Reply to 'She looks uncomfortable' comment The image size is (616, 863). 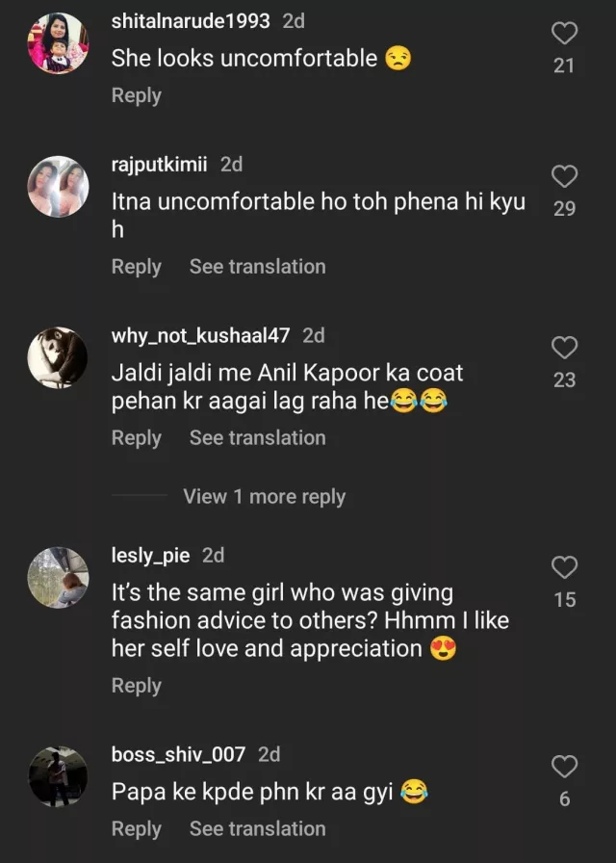click(136, 95)
